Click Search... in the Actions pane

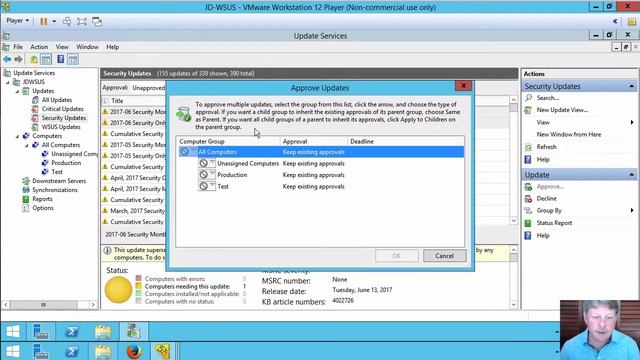point(548,98)
